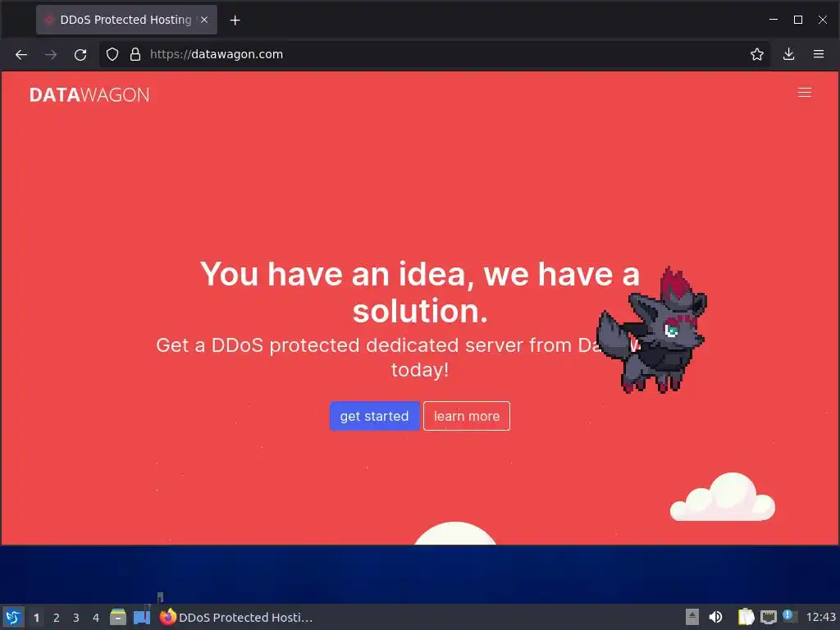Click the blue get started button
This screenshot has height=630, width=840.
[374, 416]
